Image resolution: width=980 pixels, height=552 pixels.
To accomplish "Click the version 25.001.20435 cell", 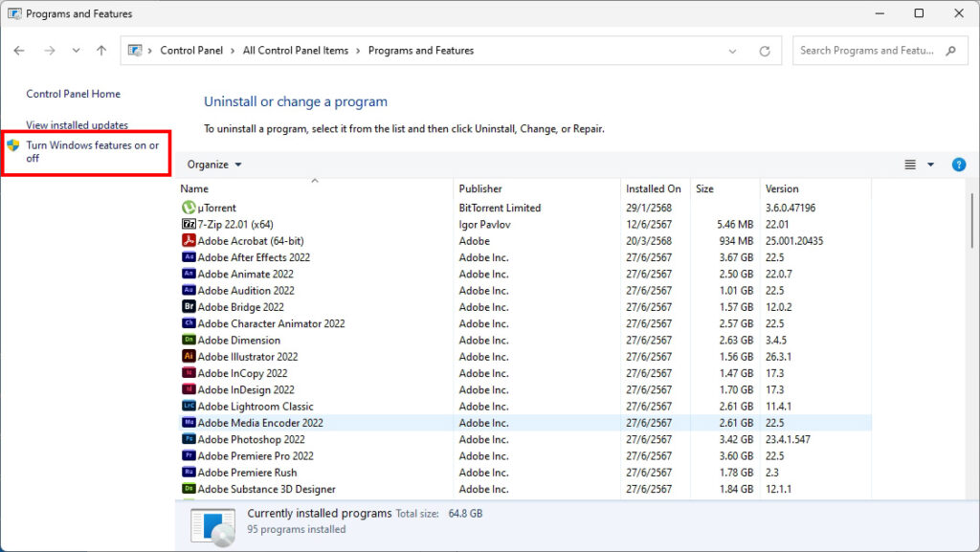I will click(794, 240).
